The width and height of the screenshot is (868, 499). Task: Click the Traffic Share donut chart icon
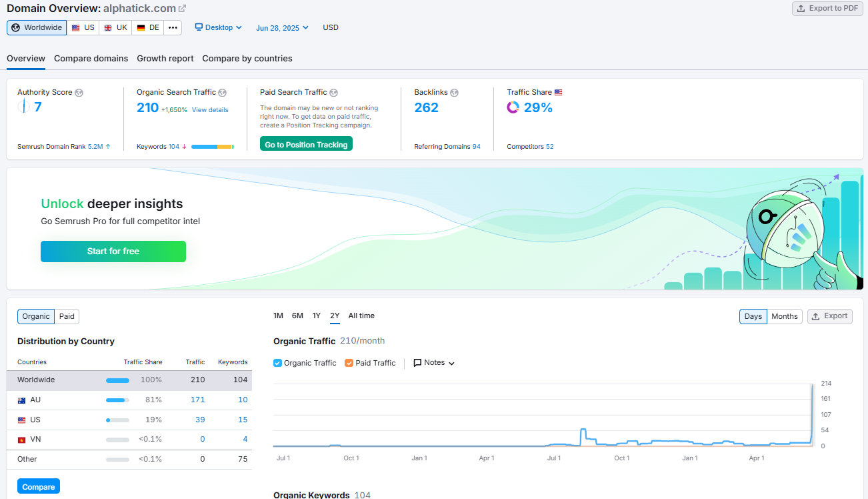(x=513, y=107)
